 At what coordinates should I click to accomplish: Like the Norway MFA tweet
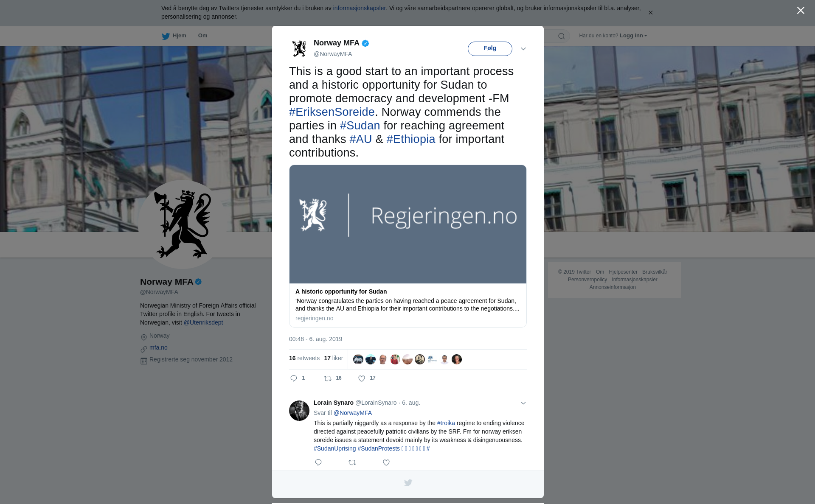click(x=362, y=378)
